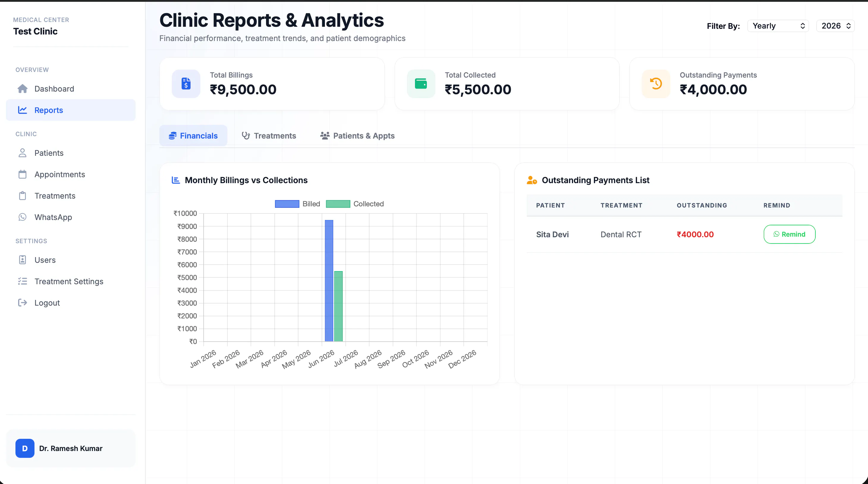Click the Appointments calendar icon
The width and height of the screenshot is (868, 484).
coord(23,174)
